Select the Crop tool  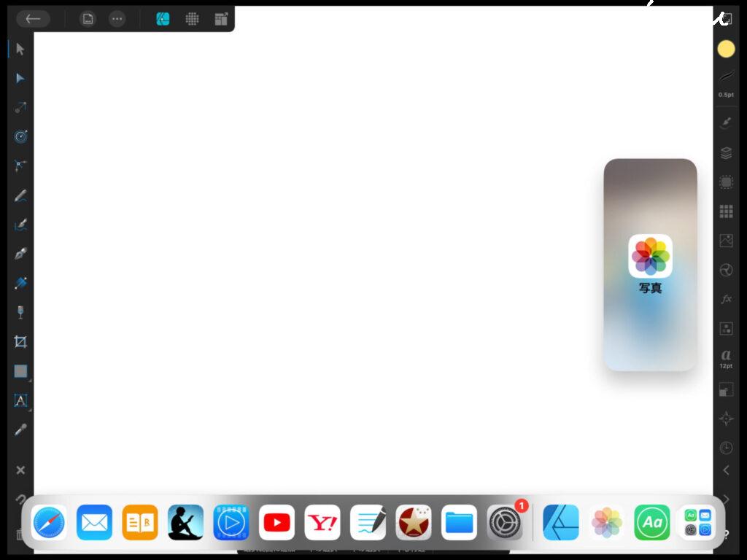pos(20,341)
